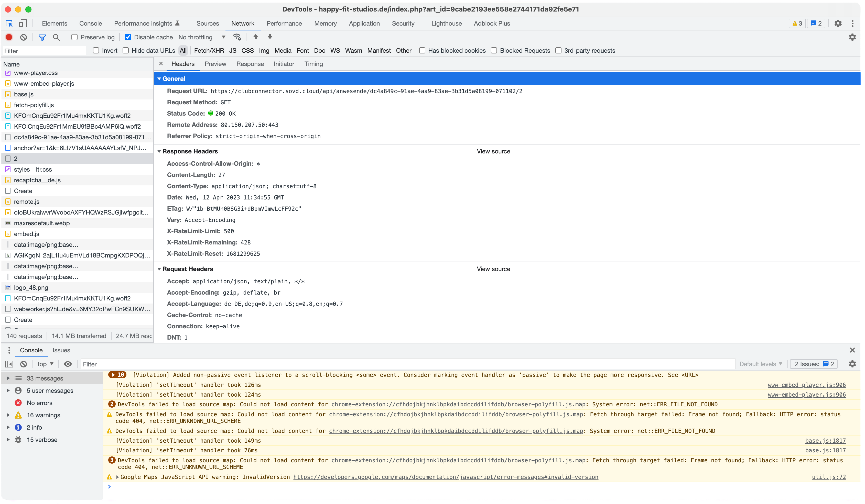
Task: Create a live expression with eye icon
Action: tap(68, 364)
